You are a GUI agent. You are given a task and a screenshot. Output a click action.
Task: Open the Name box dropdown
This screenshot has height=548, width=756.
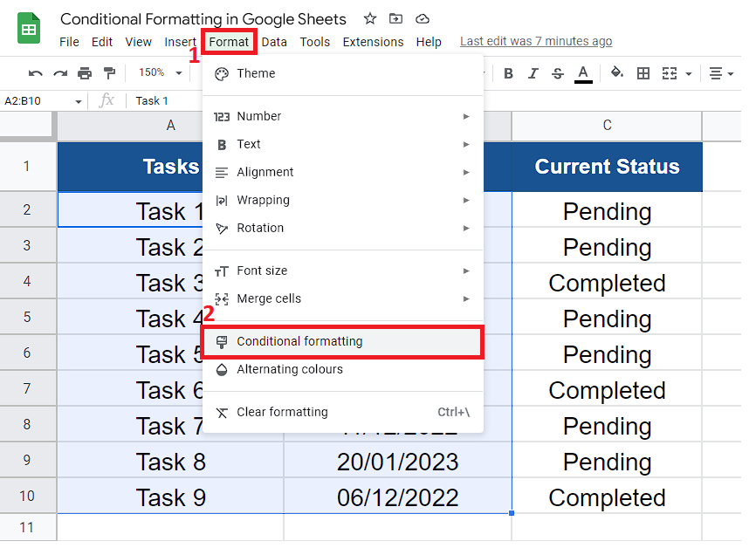[x=78, y=100]
